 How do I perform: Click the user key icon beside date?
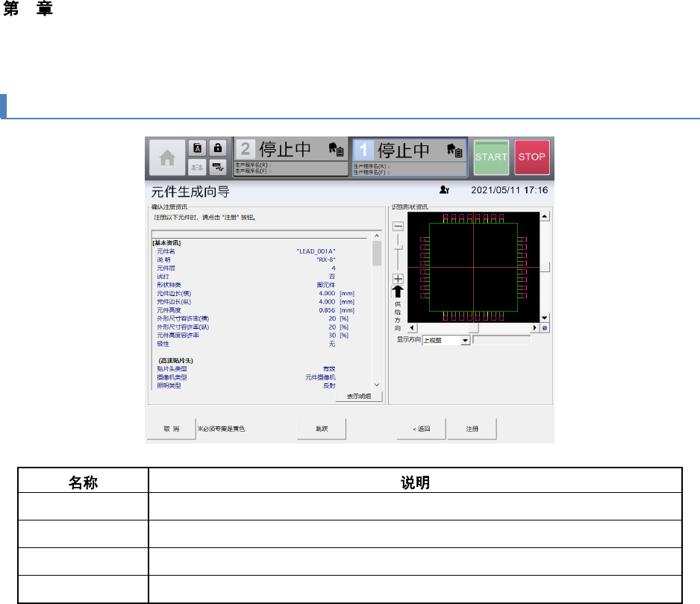(444, 189)
